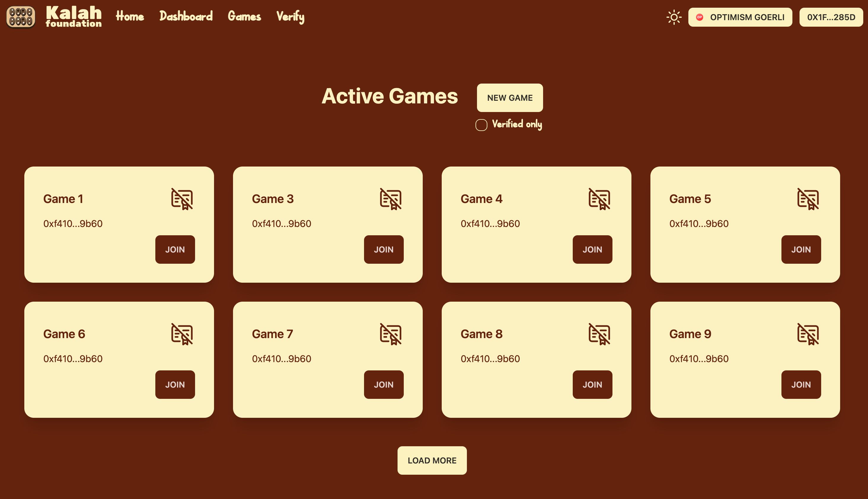Click LOAD MORE to see more games

pyautogui.click(x=432, y=460)
